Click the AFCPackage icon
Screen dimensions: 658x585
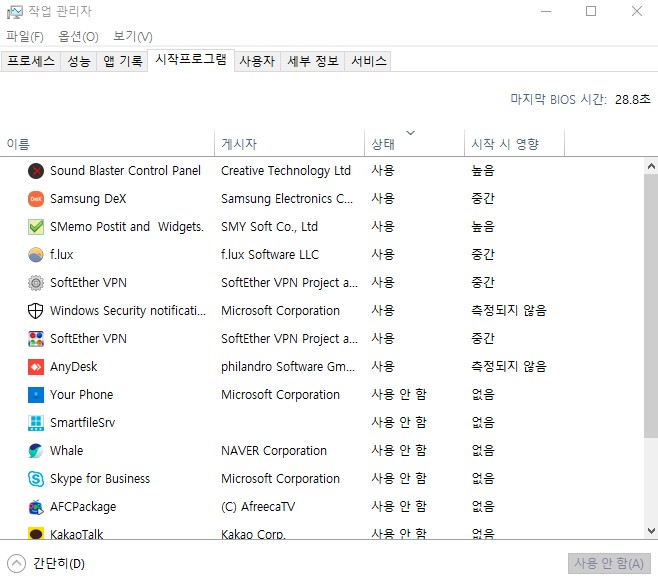(36, 507)
